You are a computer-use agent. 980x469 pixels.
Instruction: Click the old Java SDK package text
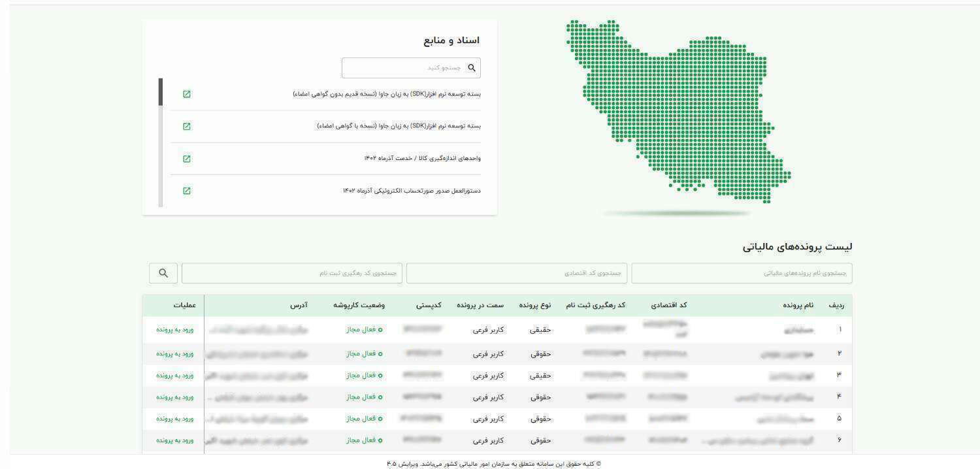click(x=387, y=94)
